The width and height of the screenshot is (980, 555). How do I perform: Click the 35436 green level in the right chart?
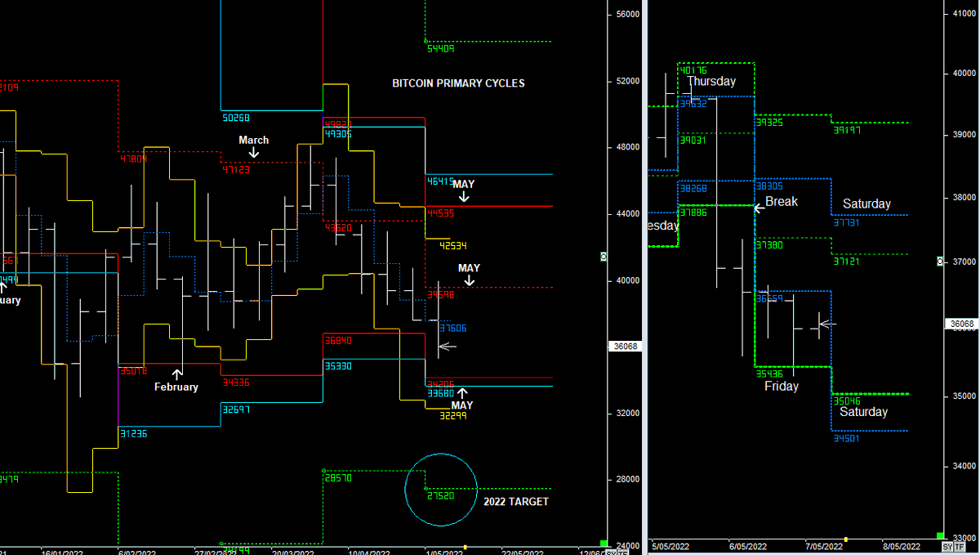769,374
